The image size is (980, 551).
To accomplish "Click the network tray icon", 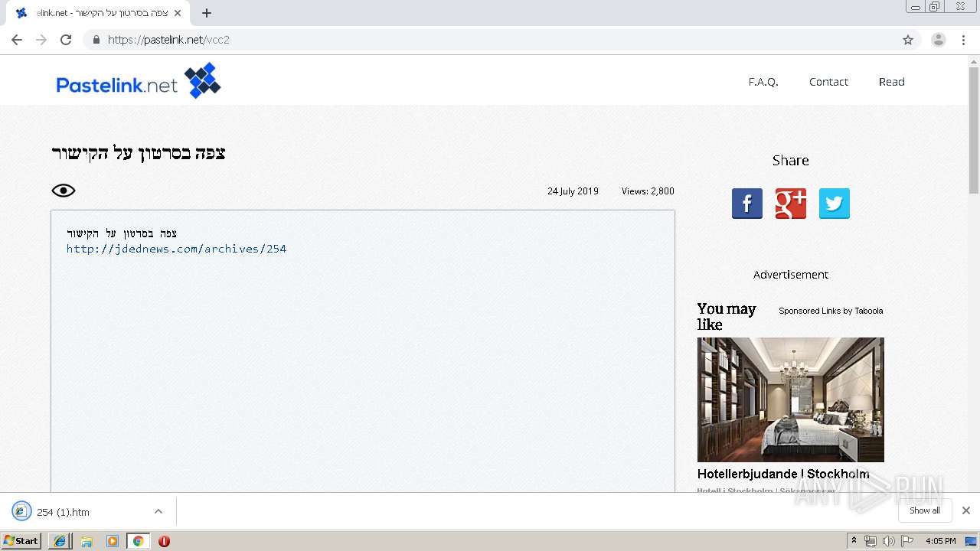I will pos(871,541).
